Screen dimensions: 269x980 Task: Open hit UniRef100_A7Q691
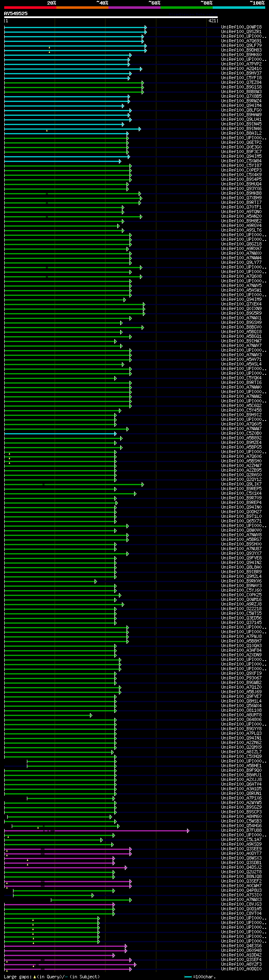pyautogui.click(x=241, y=41)
